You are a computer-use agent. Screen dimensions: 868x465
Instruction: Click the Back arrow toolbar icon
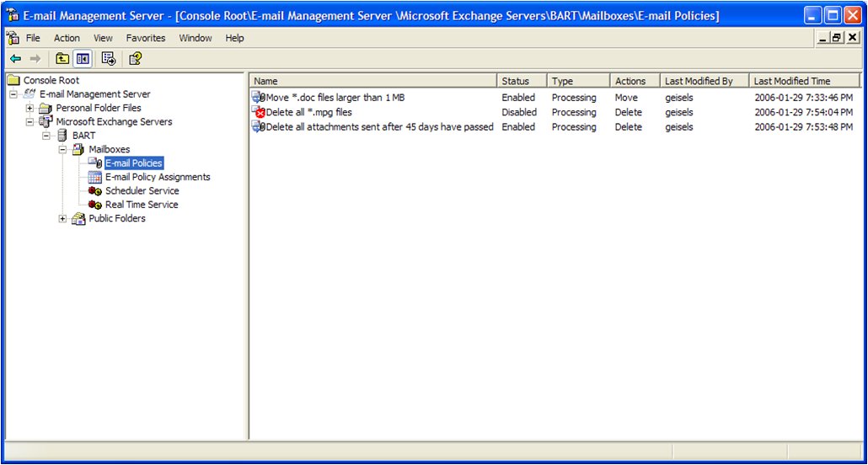[x=15, y=59]
